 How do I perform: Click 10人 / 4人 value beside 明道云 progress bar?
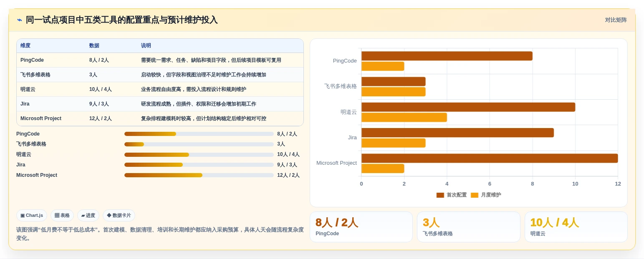(x=288, y=154)
